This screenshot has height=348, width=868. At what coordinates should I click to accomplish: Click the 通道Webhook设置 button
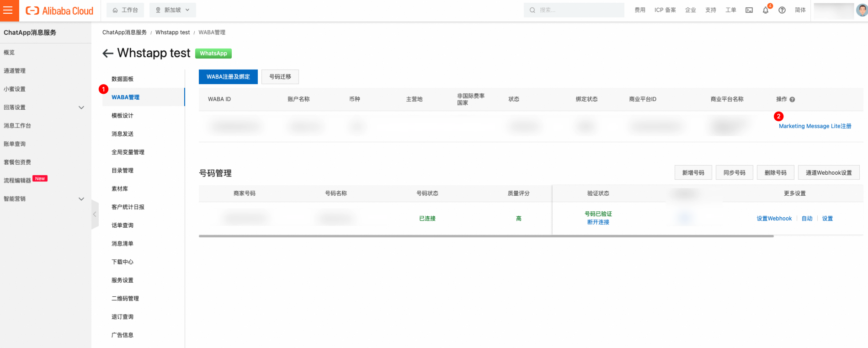point(829,173)
